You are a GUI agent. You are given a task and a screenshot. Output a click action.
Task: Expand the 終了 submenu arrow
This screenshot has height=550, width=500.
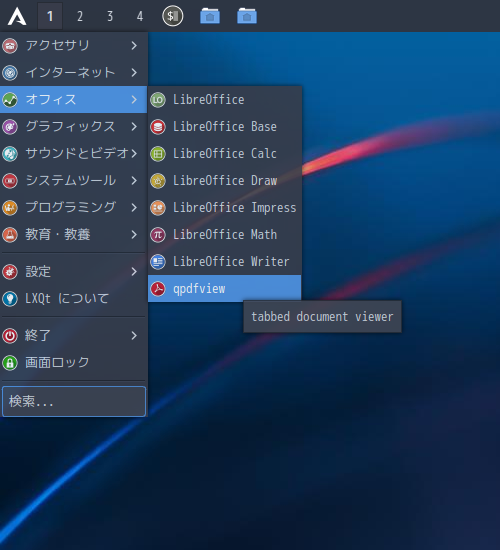pos(134,336)
